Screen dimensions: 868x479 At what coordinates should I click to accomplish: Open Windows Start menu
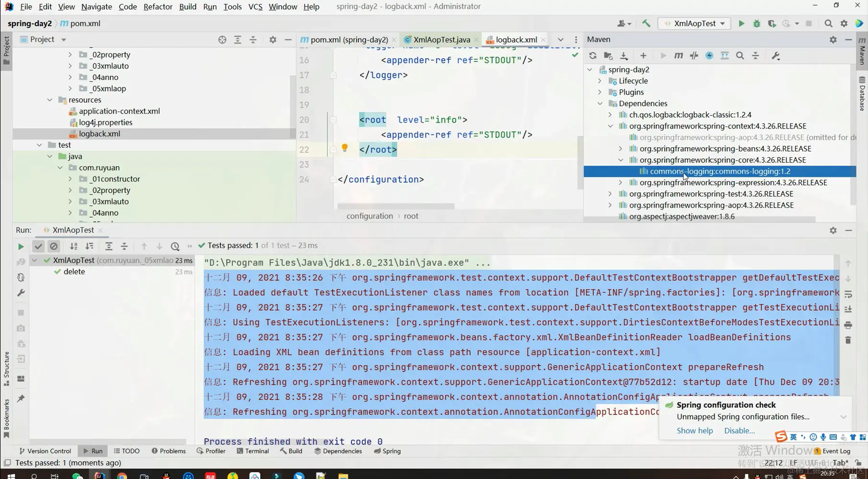[11, 476]
